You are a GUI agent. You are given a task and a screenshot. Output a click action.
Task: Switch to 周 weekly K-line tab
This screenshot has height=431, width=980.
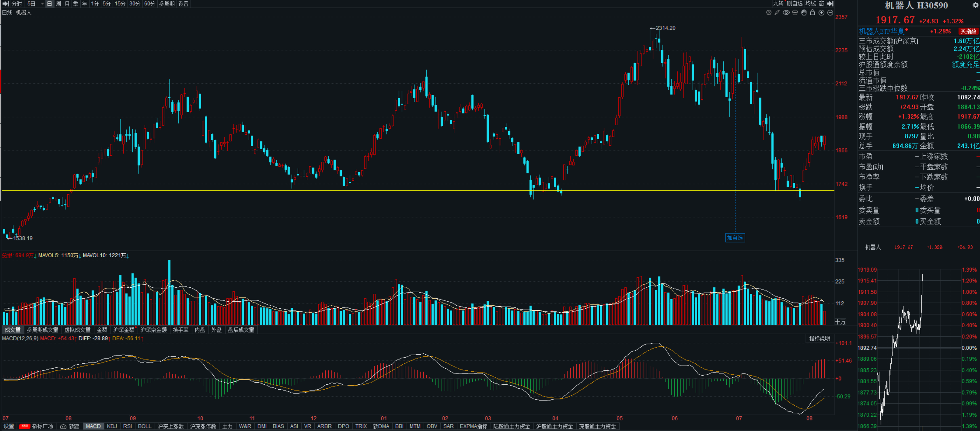pos(58,4)
